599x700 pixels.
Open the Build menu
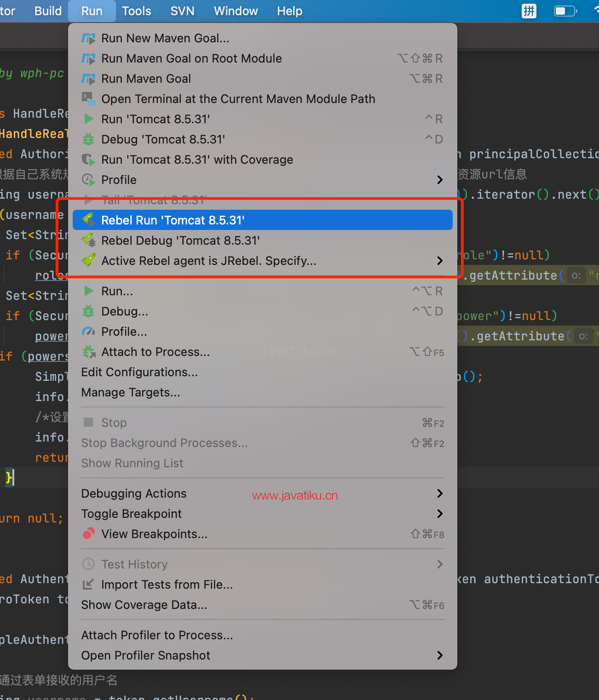point(48,11)
